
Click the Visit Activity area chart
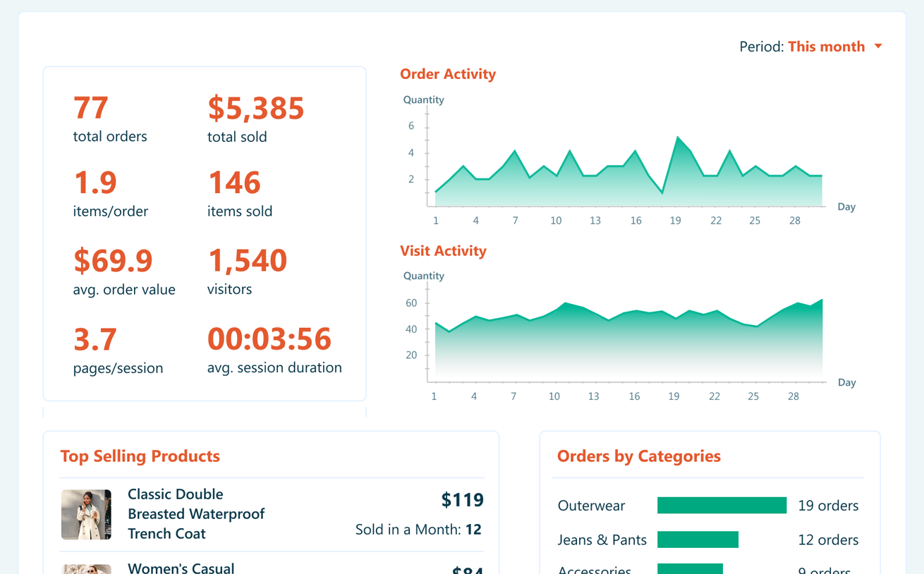(x=628, y=342)
